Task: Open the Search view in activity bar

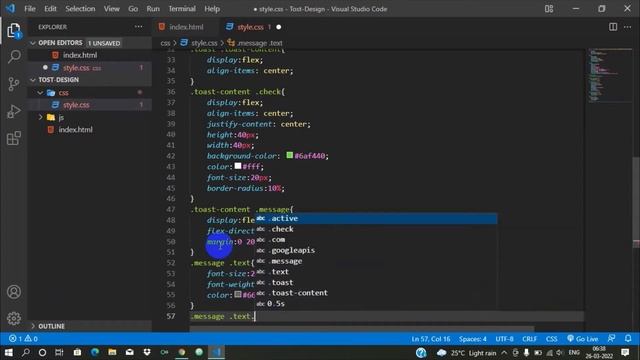Action: [x=14, y=56]
